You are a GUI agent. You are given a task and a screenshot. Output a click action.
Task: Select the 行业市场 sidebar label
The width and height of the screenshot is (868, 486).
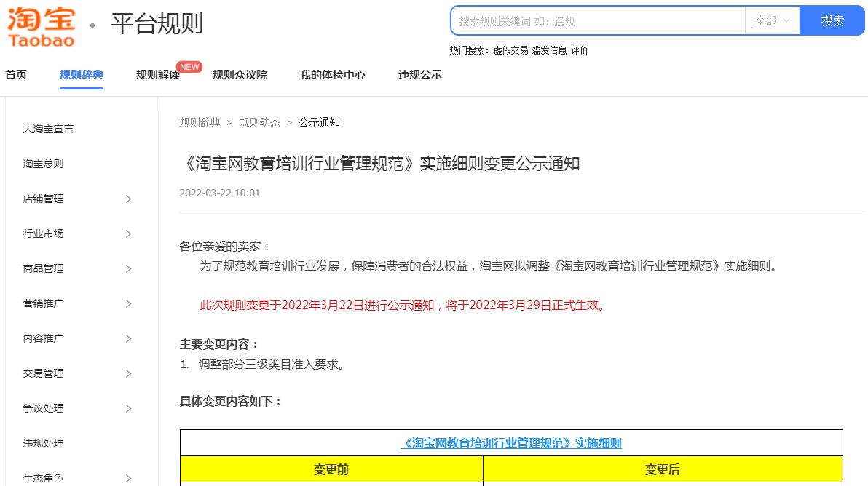43,234
